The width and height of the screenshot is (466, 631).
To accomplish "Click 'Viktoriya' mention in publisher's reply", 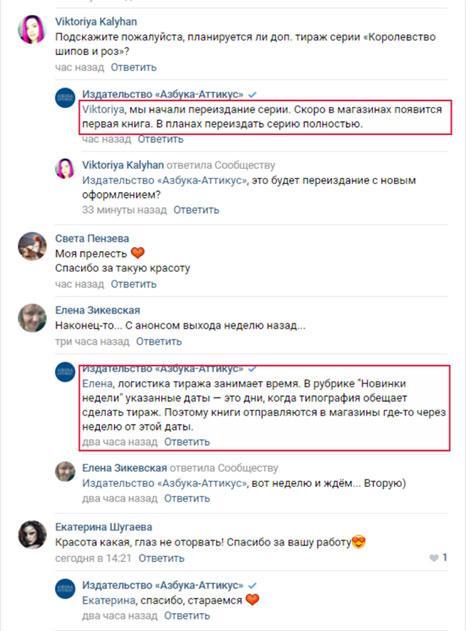I will click(x=103, y=109).
